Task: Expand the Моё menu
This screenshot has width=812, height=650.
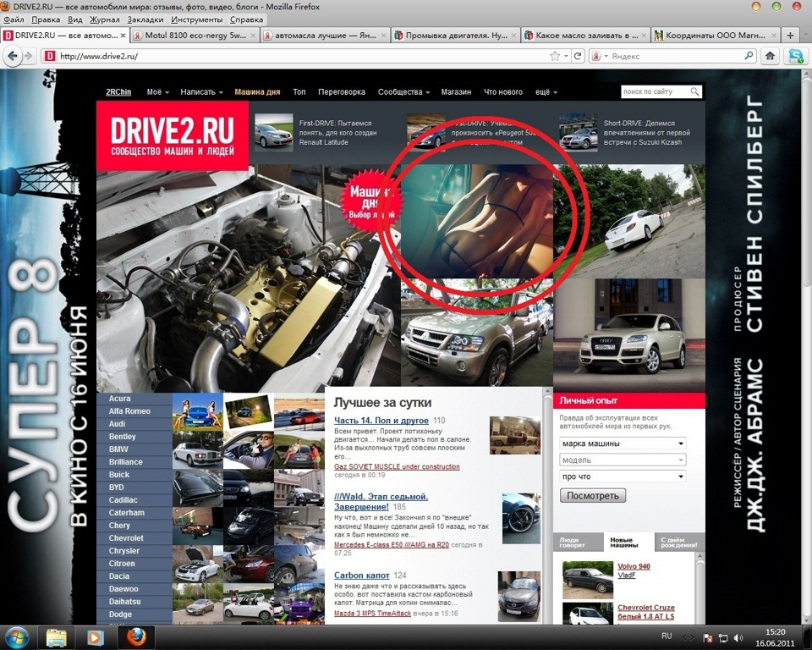Action: pyautogui.click(x=158, y=91)
